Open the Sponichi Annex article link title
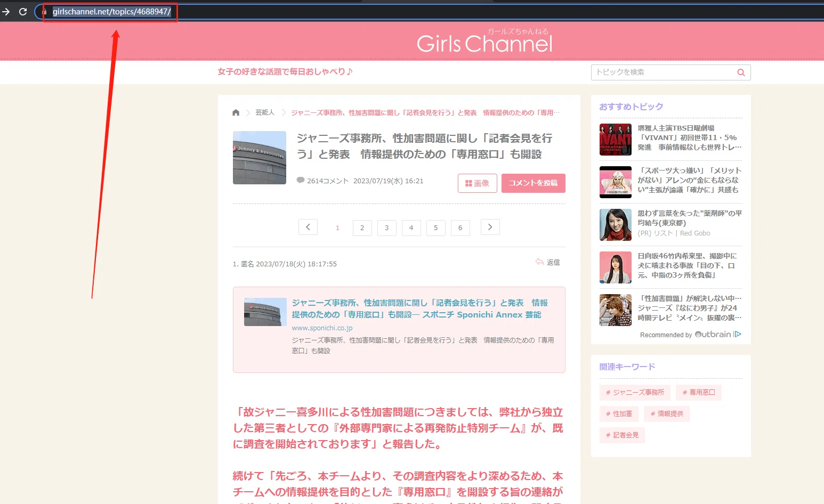The width and height of the screenshot is (824, 504). (x=419, y=308)
